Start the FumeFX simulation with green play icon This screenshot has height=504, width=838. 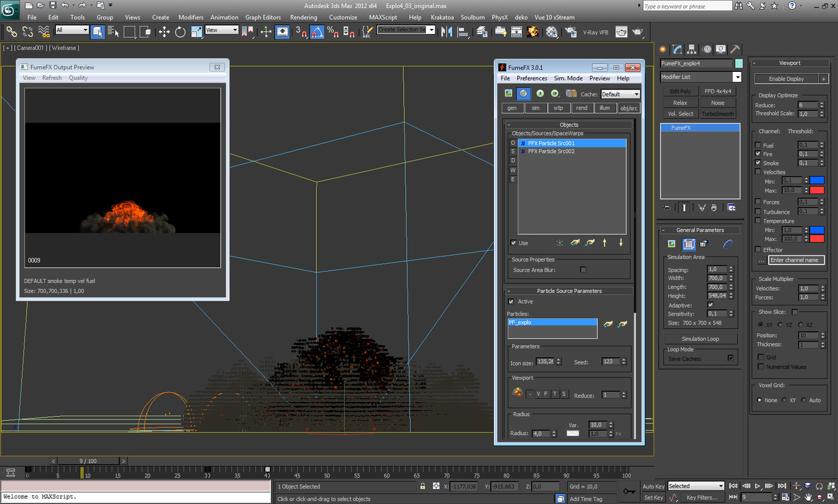(x=540, y=93)
